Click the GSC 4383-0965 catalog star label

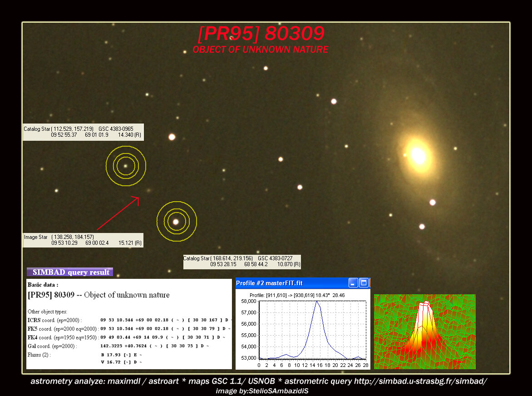pyautogui.click(x=83, y=132)
